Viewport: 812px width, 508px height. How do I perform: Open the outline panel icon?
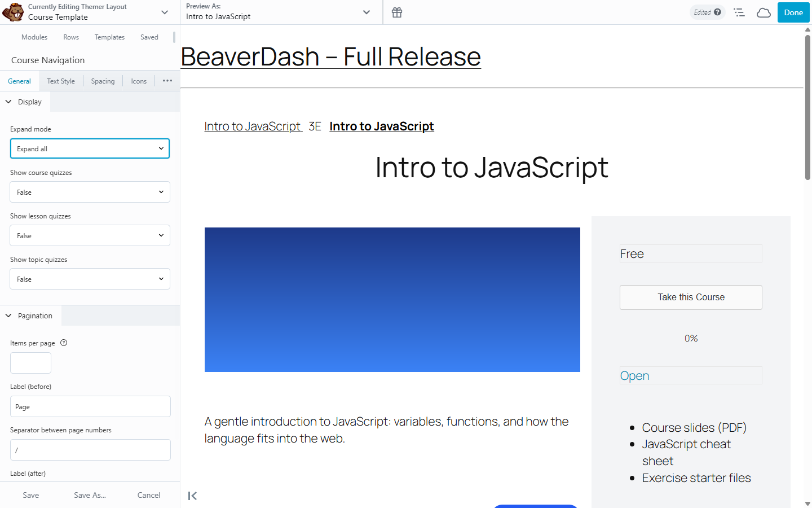tap(739, 12)
